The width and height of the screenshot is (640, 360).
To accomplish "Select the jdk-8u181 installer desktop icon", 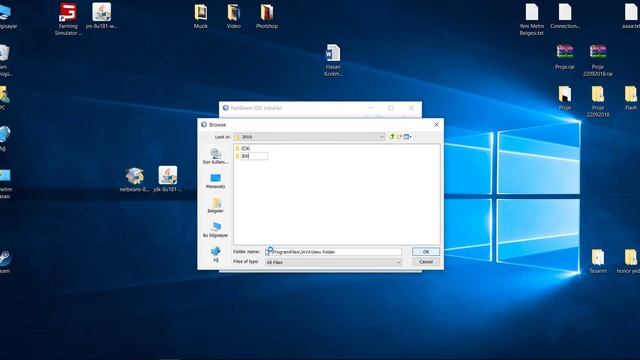I will click(x=168, y=179).
